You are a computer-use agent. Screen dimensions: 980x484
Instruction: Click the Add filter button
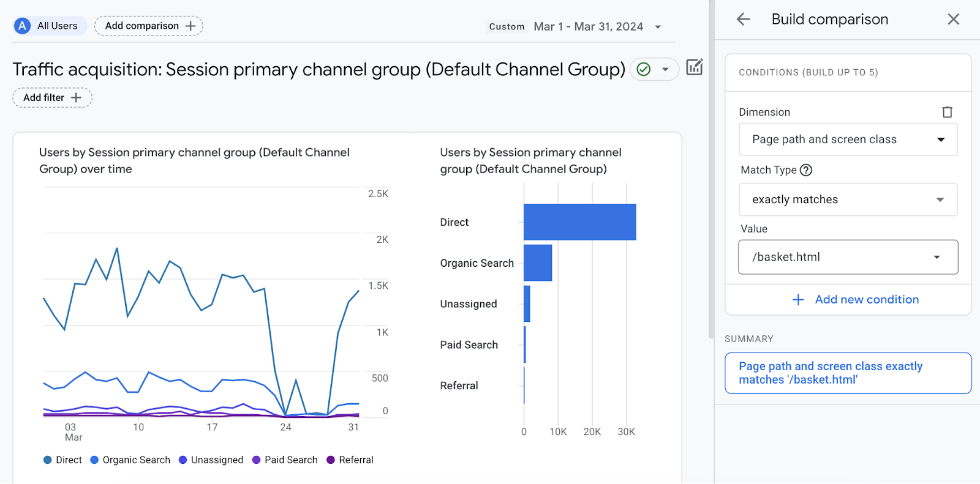pyautogui.click(x=52, y=98)
